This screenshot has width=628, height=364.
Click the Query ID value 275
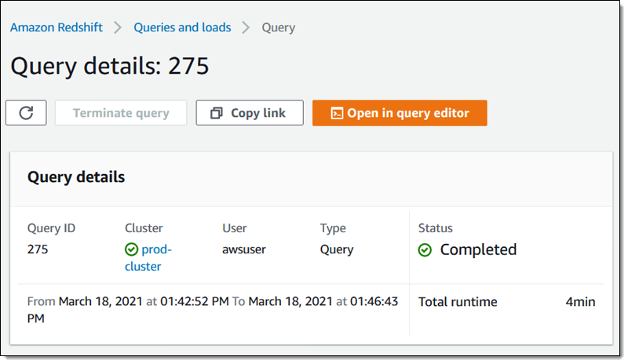(x=38, y=249)
